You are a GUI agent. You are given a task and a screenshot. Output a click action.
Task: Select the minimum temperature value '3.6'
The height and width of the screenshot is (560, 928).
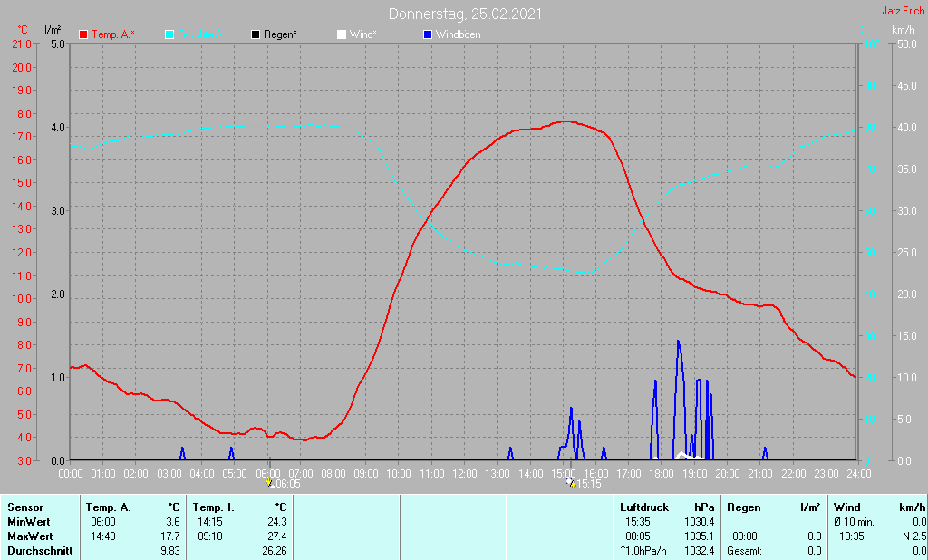pyautogui.click(x=173, y=522)
